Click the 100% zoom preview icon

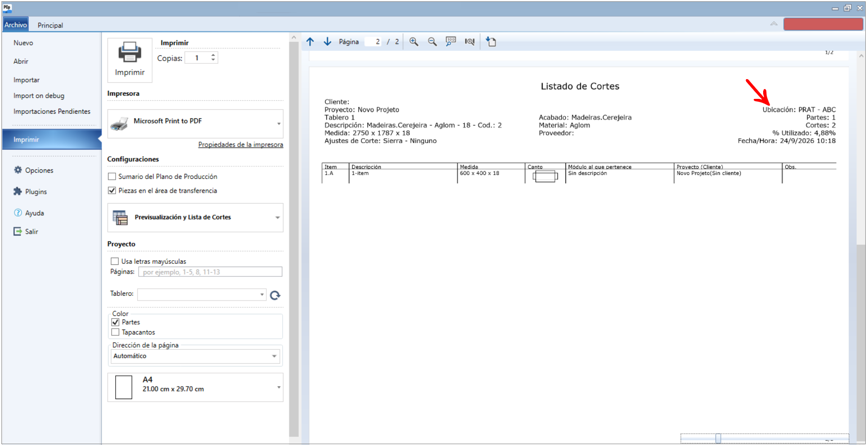pos(450,42)
